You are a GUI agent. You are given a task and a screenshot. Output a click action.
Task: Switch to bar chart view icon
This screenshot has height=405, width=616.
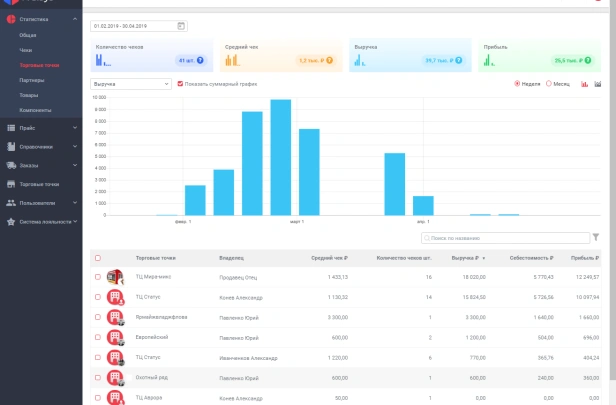[584, 84]
